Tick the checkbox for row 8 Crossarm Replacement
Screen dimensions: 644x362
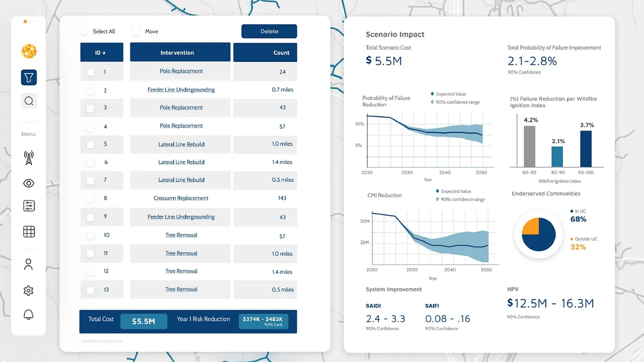click(x=91, y=198)
